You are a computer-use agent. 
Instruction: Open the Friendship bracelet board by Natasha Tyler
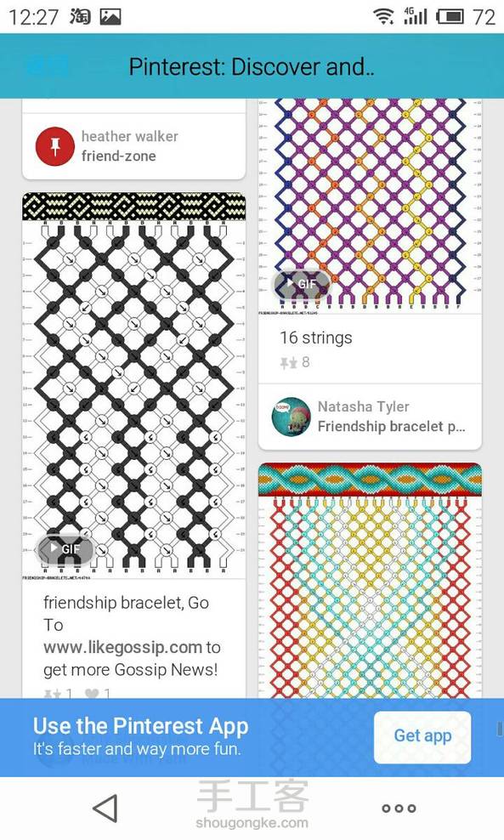tap(392, 427)
